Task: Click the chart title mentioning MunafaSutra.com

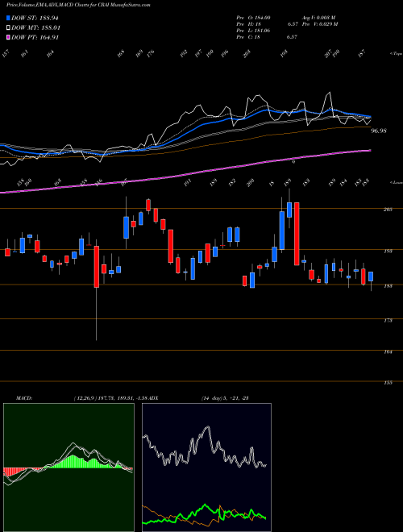Action: point(78,5)
